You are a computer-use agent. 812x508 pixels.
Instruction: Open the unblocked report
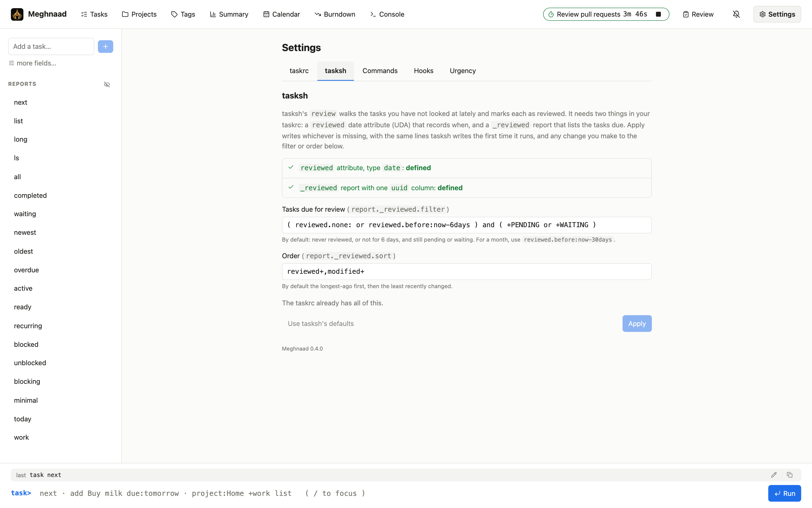pyautogui.click(x=61, y=363)
